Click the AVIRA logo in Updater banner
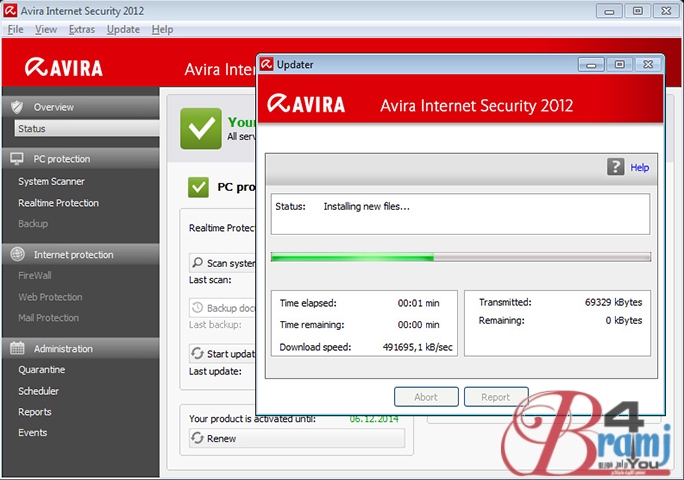The image size is (684, 480). [306, 104]
